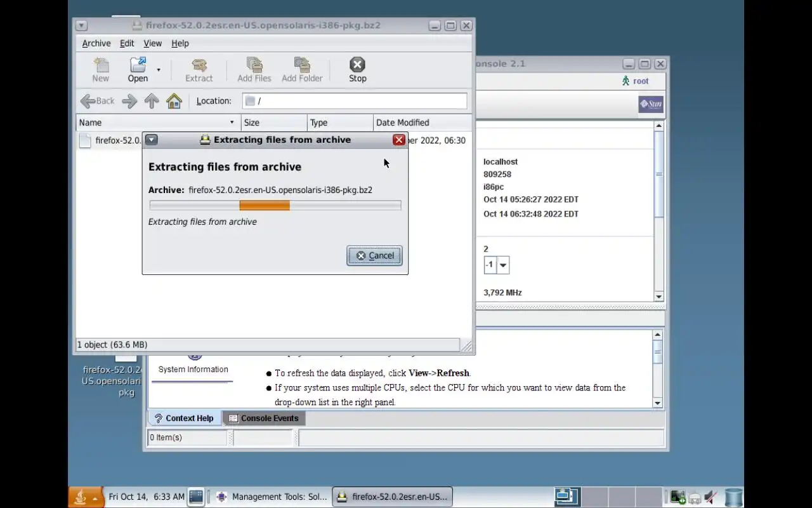Image resolution: width=812 pixels, height=508 pixels.
Task: Click the Extract toolbar icon
Action: [x=199, y=70]
